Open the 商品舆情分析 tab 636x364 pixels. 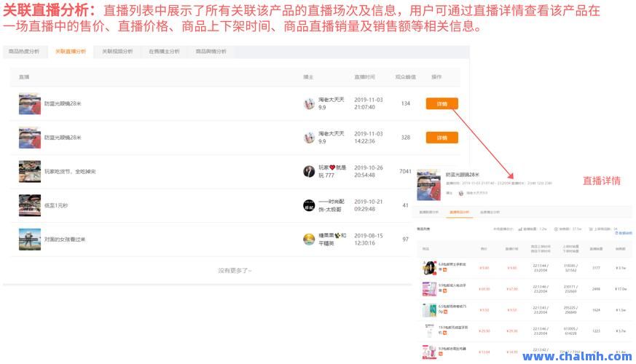(211, 52)
